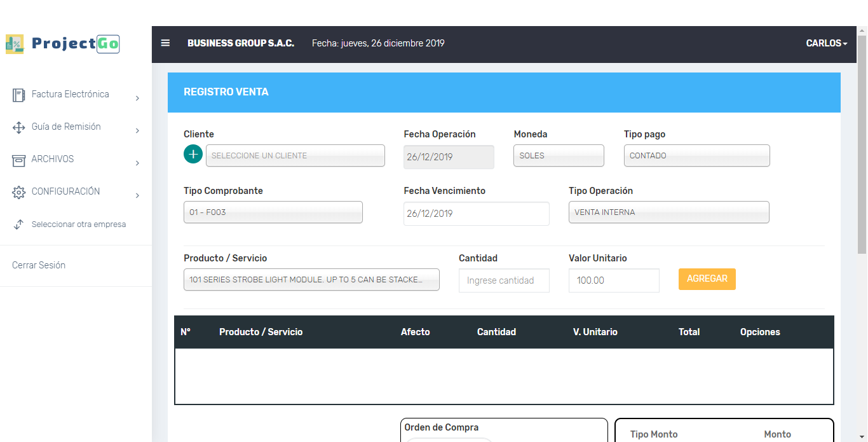Image resolution: width=868 pixels, height=442 pixels.
Task: Click the CONFIGURACIÓN gear icon
Action: (x=18, y=192)
